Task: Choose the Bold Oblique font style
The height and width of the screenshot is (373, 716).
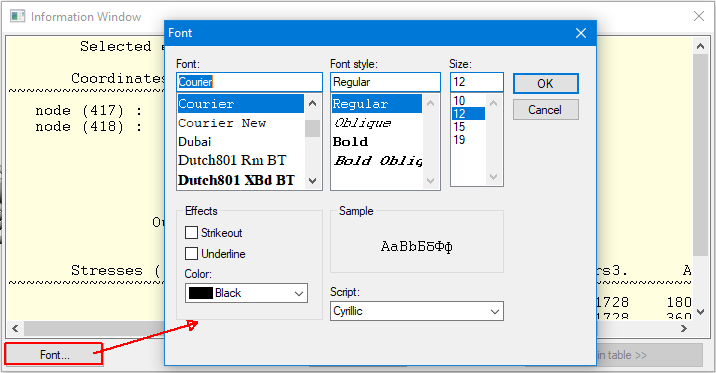Action: [377, 161]
